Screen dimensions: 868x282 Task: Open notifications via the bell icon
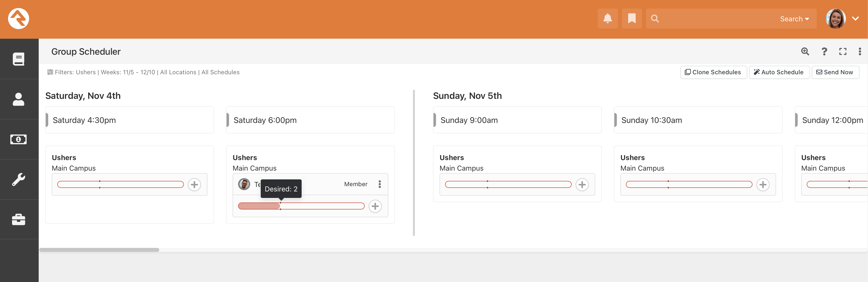(608, 19)
